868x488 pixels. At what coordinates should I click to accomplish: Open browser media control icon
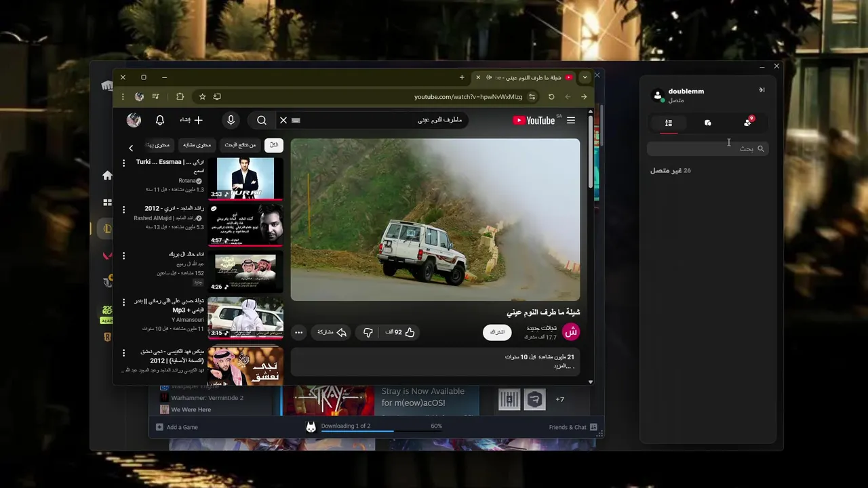(156, 97)
